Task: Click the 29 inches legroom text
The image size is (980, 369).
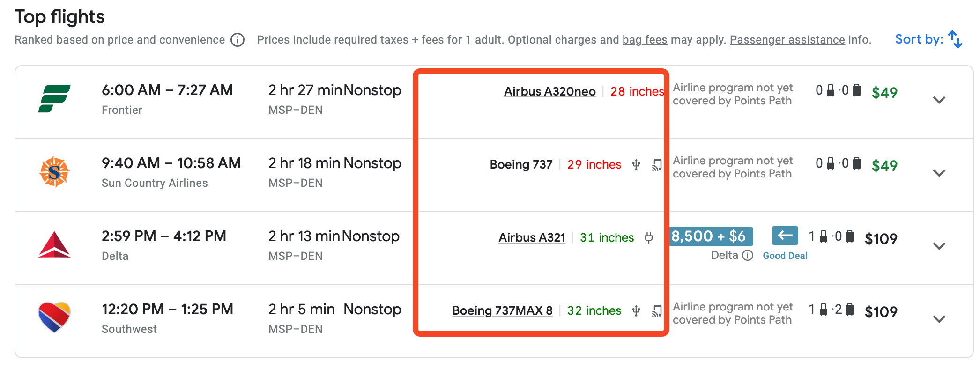Action: point(594,164)
